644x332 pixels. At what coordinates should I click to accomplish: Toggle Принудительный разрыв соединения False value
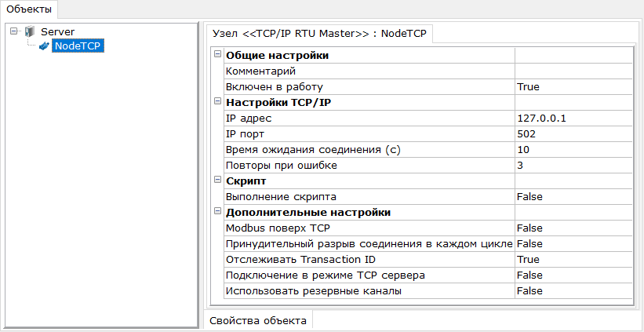pyautogui.click(x=573, y=243)
